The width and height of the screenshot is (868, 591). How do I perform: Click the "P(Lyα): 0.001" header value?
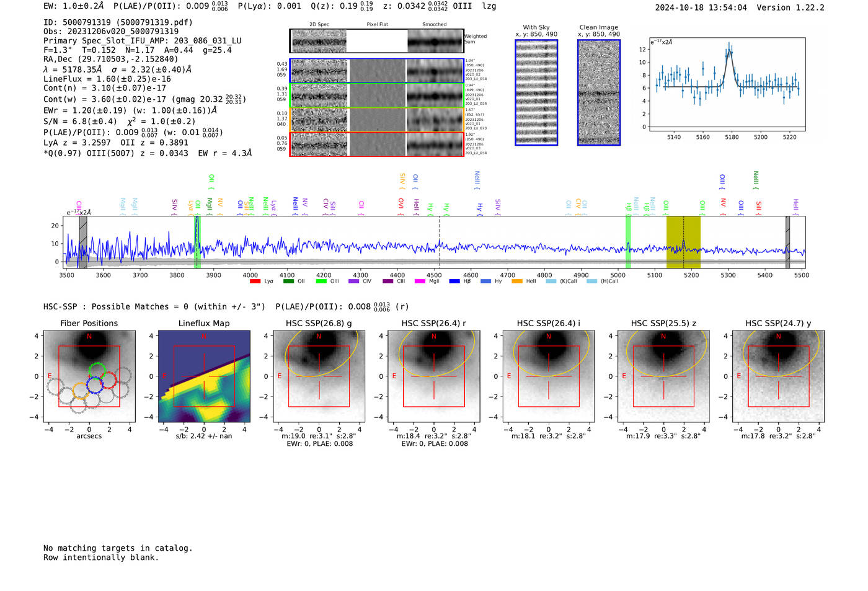point(270,6)
